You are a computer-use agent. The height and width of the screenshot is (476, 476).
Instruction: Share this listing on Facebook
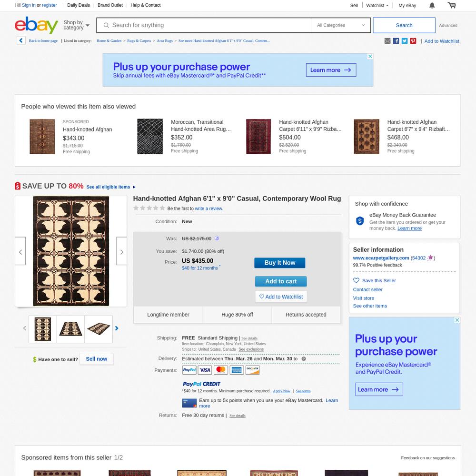click(x=396, y=41)
